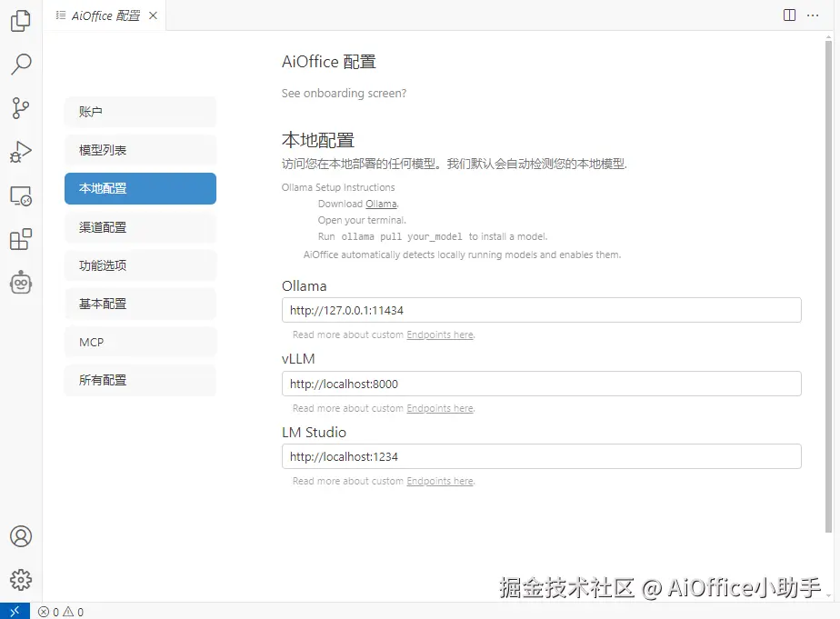Viewport: 840px width, 619px height.
Task: Select the 本地配置 settings section
Action: click(140, 188)
